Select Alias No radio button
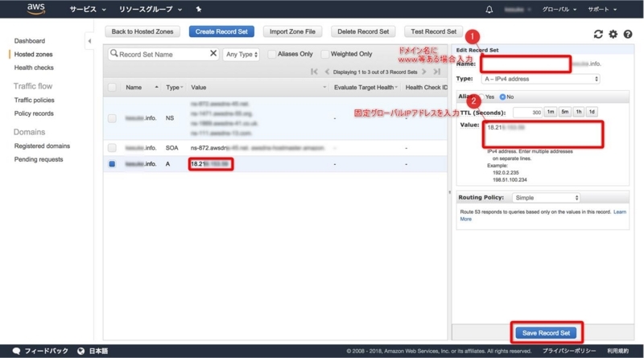Image resolution: width=644 pixels, height=358 pixels. point(502,97)
